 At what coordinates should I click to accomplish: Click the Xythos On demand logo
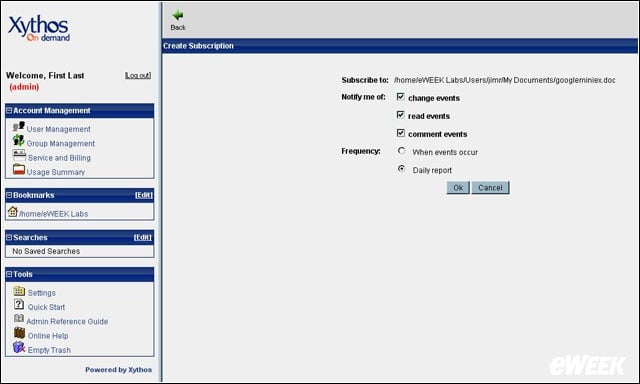click(x=39, y=29)
